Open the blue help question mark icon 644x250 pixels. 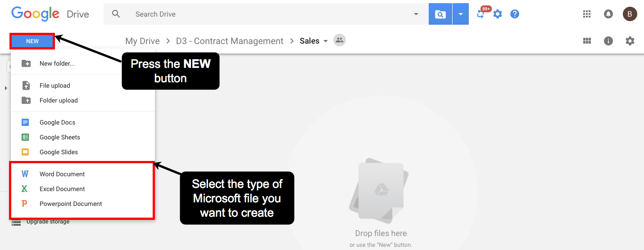(515, 14)
